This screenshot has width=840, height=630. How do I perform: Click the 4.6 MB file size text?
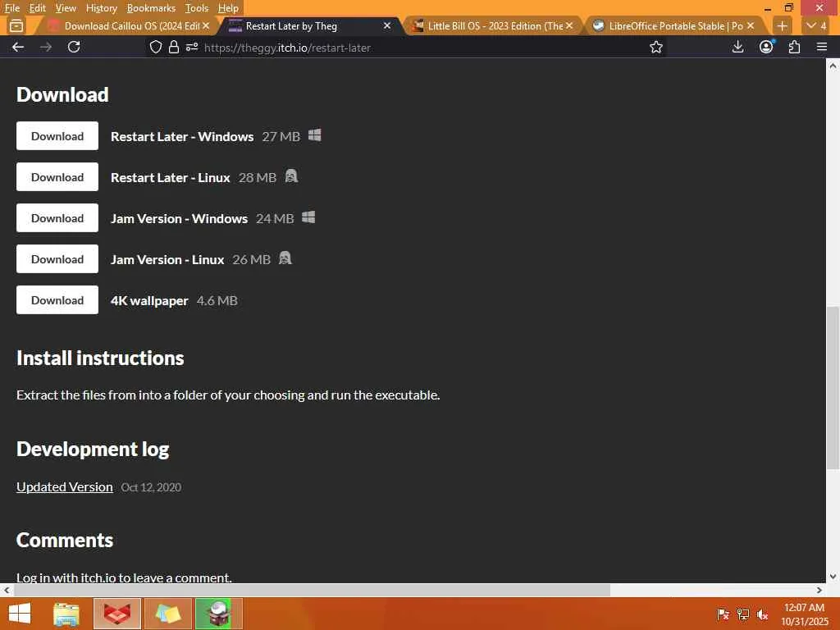click(x=217, y=300)
